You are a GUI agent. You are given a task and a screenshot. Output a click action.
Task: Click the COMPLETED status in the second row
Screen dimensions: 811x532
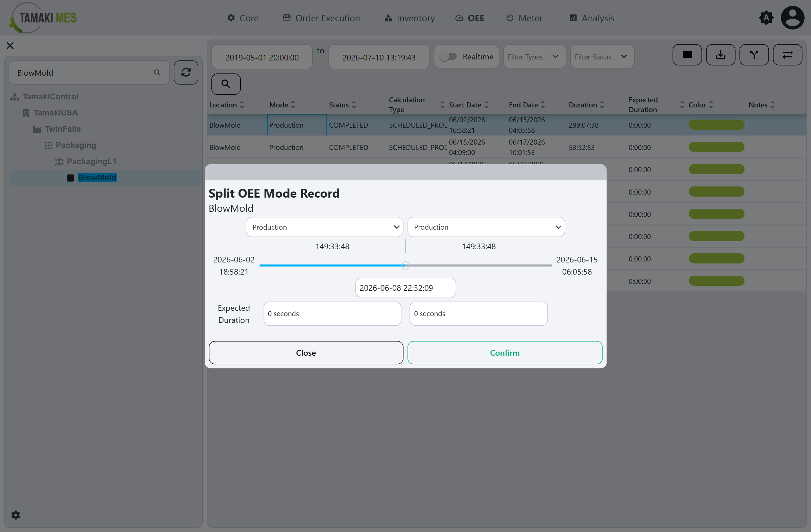pos(348,148)
